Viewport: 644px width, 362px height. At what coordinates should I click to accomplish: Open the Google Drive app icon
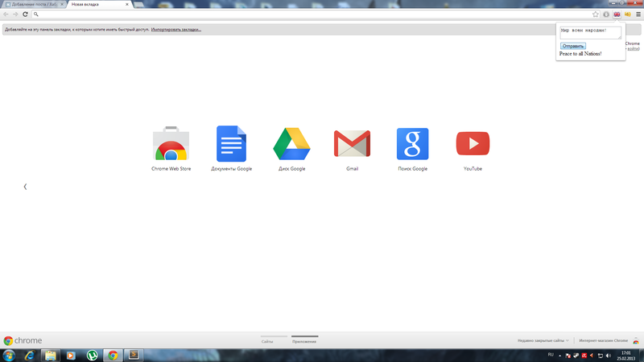pos(291,144)
